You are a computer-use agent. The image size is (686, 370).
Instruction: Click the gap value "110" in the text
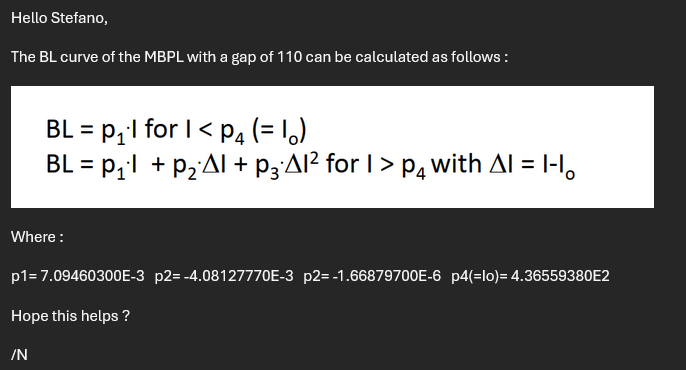pyautogui.click(x=289, y=57)
